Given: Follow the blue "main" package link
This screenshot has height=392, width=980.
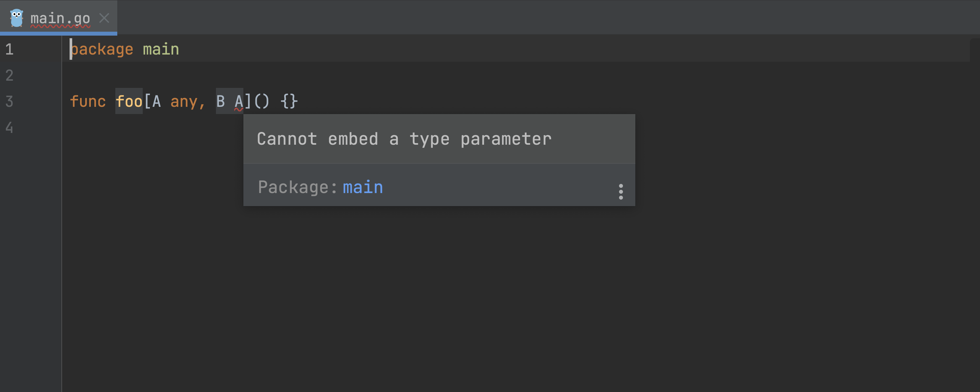Looking at the screenshot, I should tap(363, 187).
